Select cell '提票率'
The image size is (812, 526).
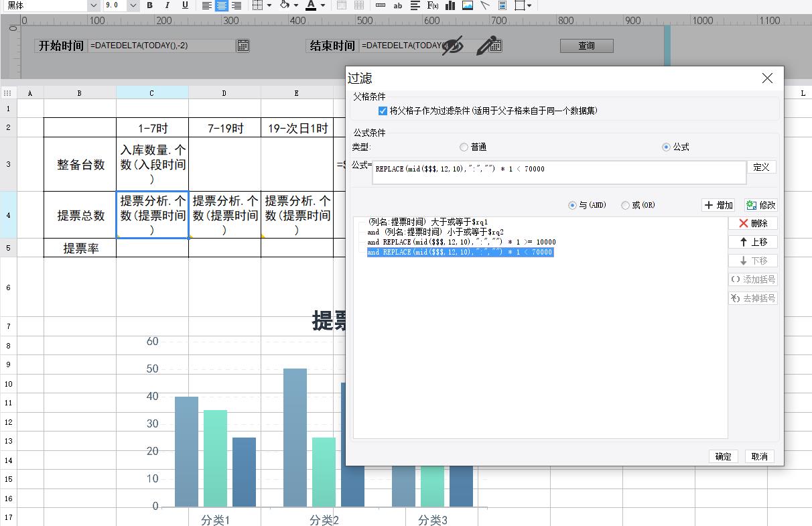point(80,248)
